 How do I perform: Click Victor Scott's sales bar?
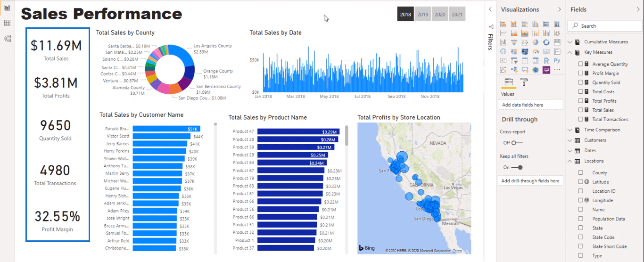[x=161, y=136]
